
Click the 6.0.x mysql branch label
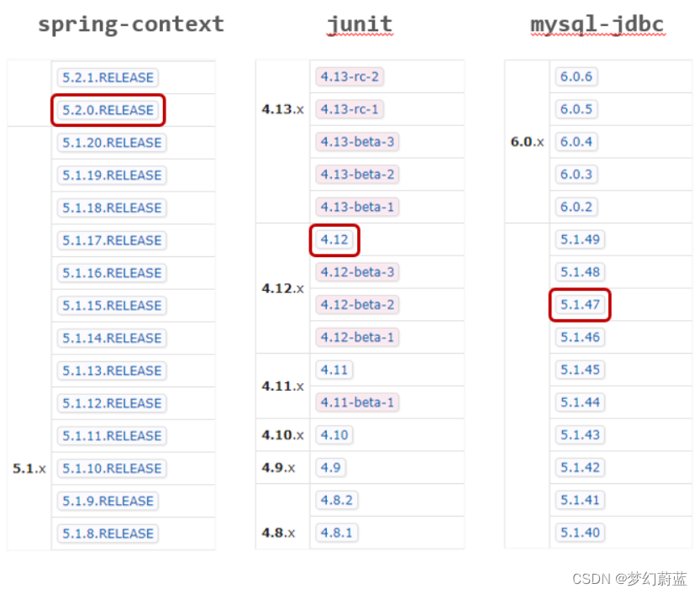point(527,142)
